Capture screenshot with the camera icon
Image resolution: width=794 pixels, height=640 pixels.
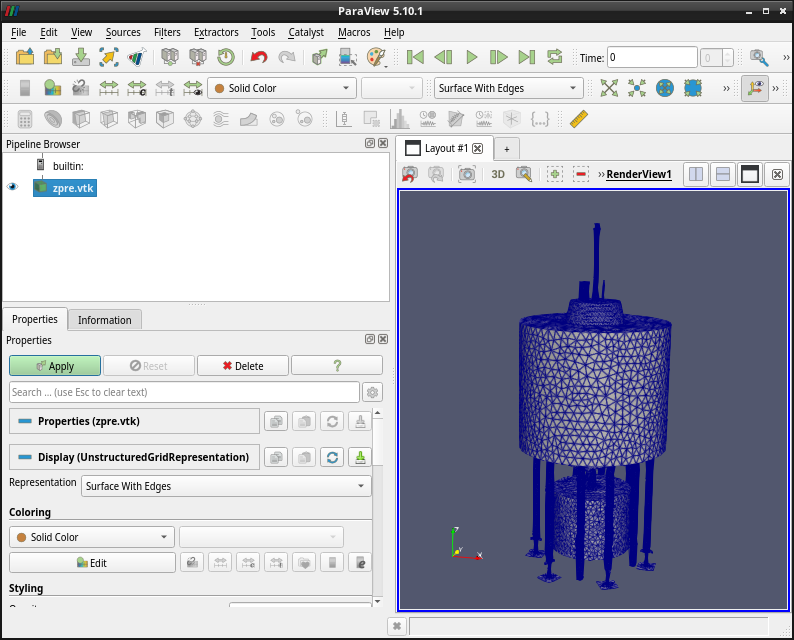467,174
